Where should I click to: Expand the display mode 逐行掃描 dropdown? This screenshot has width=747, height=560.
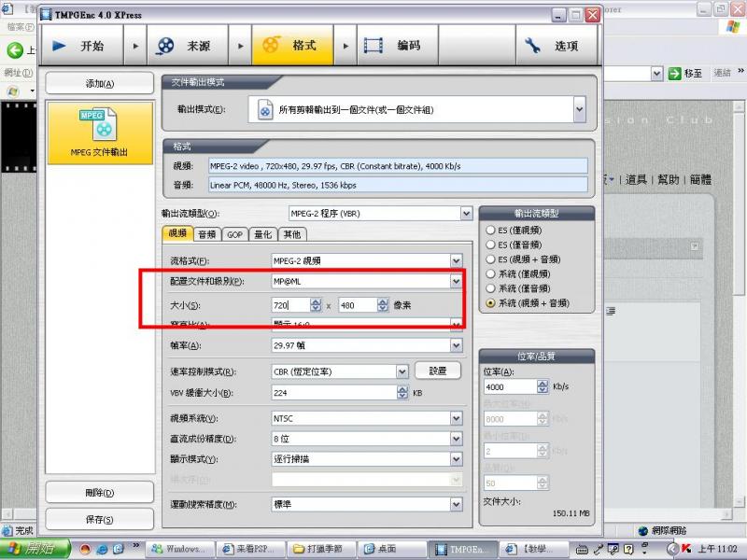click(x=456, y=459)
